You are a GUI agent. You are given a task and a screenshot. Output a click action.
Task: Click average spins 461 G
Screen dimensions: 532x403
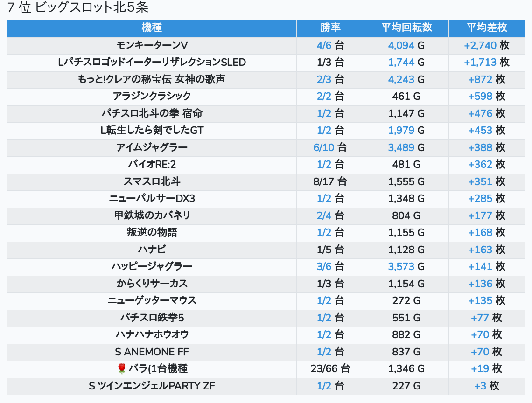pos(406,97)
